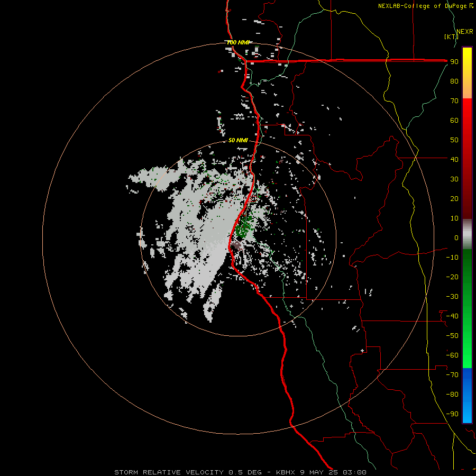The image size is (476, 476).
Task: Click the -50 value on velocity scale
Action: tap(452, 336)
